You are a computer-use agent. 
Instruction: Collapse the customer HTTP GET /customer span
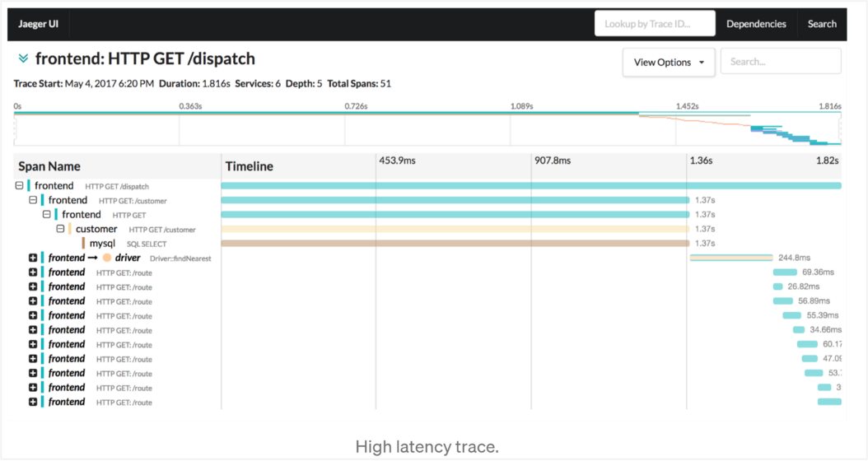[61, 229]
